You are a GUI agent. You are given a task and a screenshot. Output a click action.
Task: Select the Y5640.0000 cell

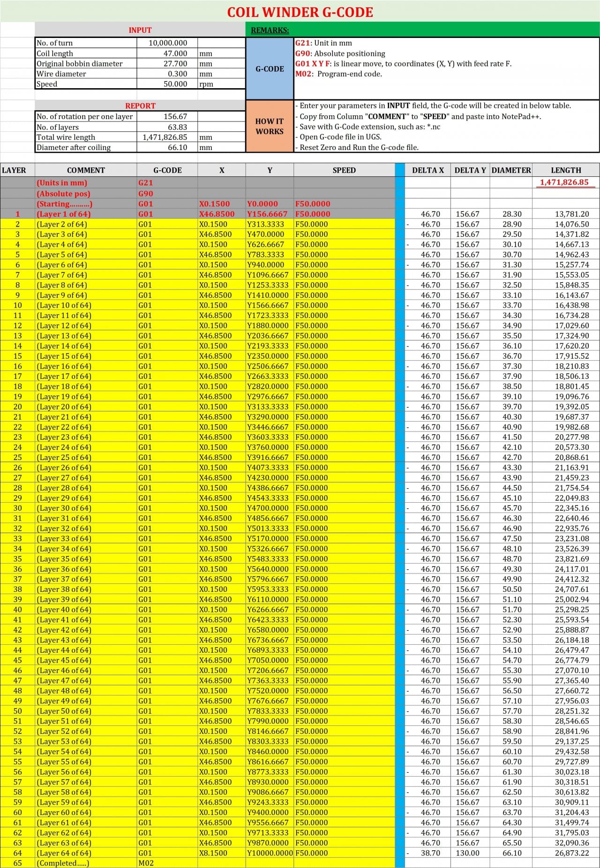[x=270, y=569]
